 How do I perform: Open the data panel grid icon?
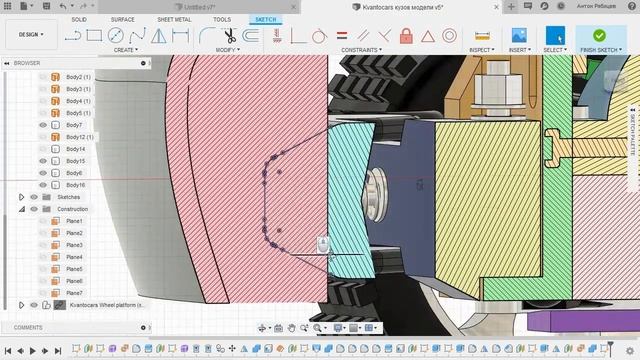point(7,6)
